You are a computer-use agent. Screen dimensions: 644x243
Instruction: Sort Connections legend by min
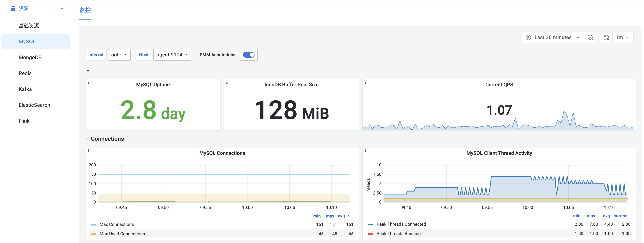[317, 216]
